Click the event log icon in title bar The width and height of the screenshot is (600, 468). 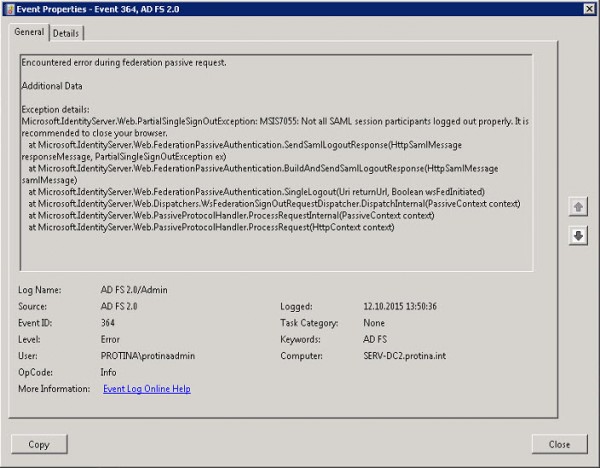click(x=10, y=9)
